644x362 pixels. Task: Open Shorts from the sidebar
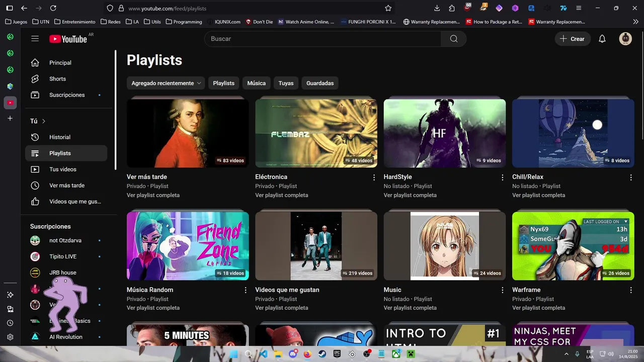(66, 79)
